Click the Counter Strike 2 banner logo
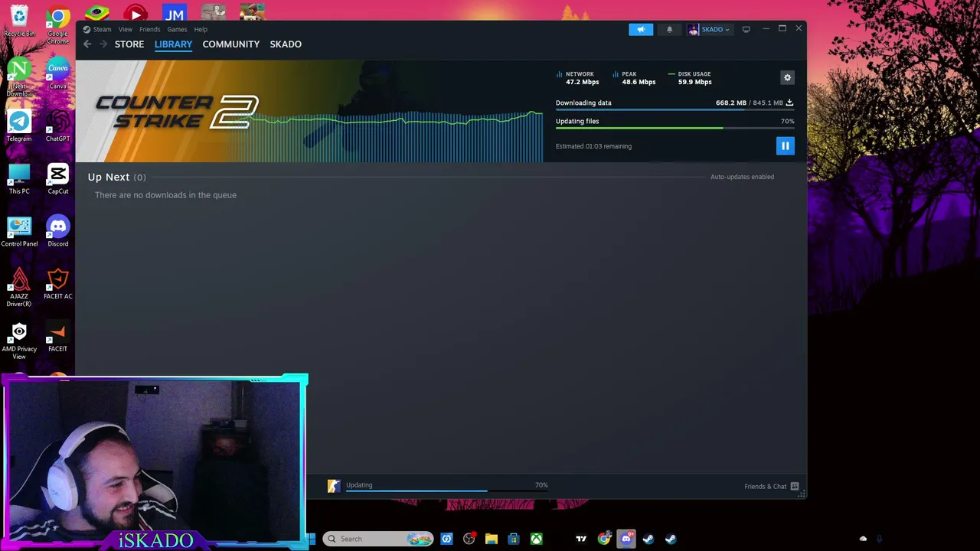This screenshot has height=551, width=980. coord(177,112)
